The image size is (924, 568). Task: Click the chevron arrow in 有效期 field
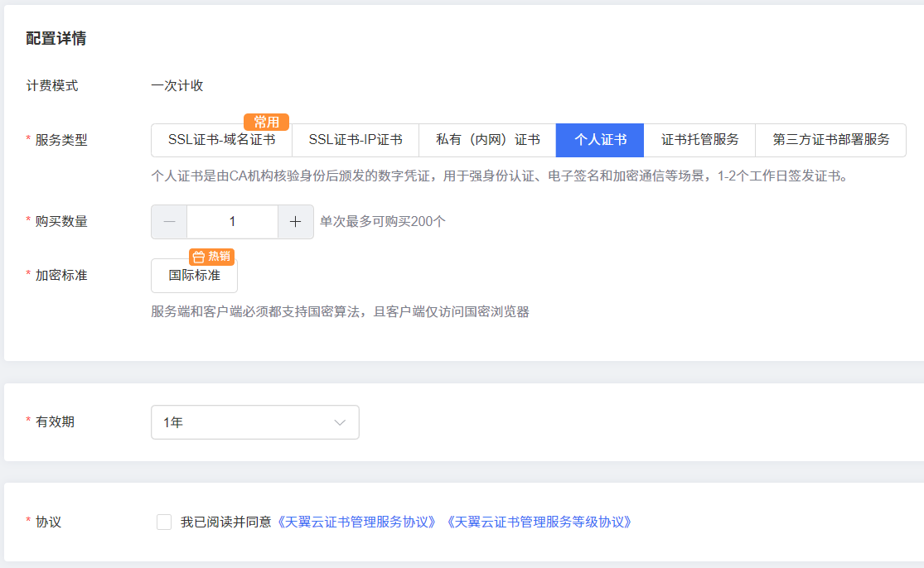pos(340,422)
